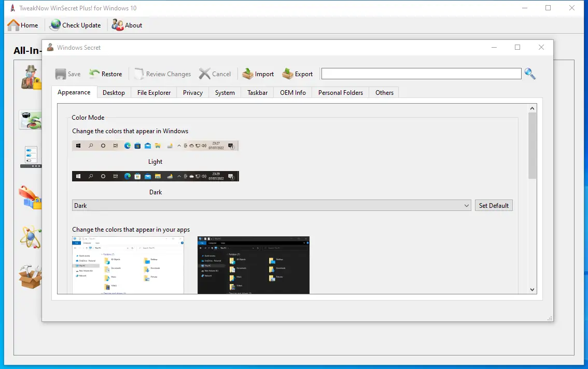The width and height of the screenshot is (588, 369).
Task: Go to the Privacy tab
Action: [x=193, y=93]
